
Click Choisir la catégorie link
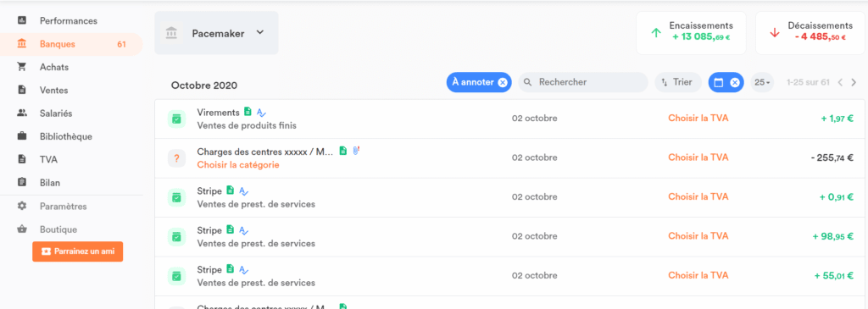click(x=238, y=165)
